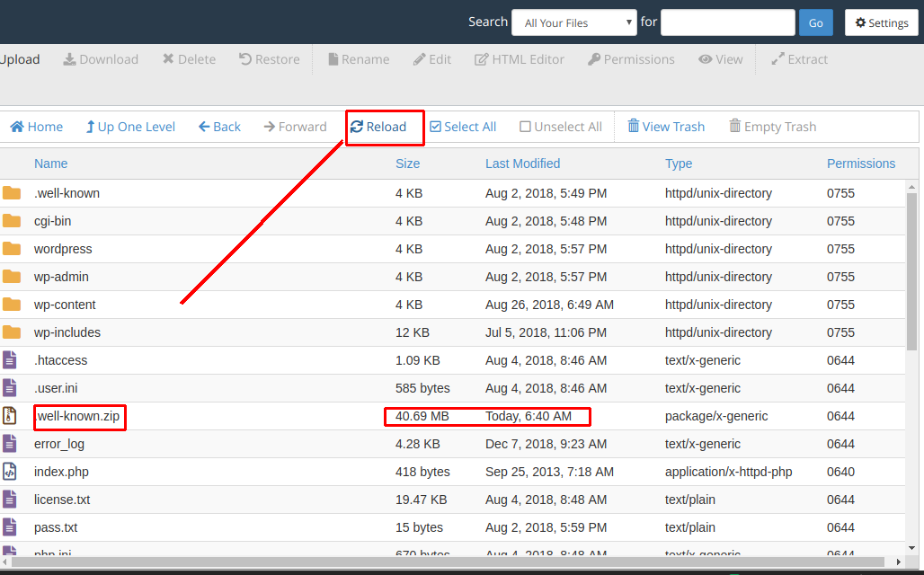Select the index.php code file icon

[9, 472]
